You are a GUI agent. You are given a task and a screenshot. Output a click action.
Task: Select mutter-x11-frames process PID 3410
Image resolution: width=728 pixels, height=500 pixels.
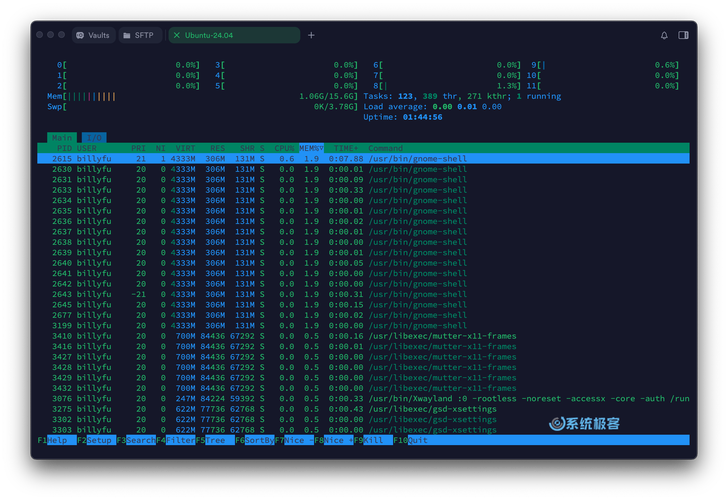pos(363,336)
